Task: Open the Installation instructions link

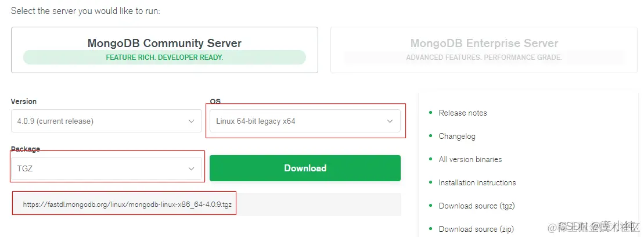Action: [x=477, y=182]
